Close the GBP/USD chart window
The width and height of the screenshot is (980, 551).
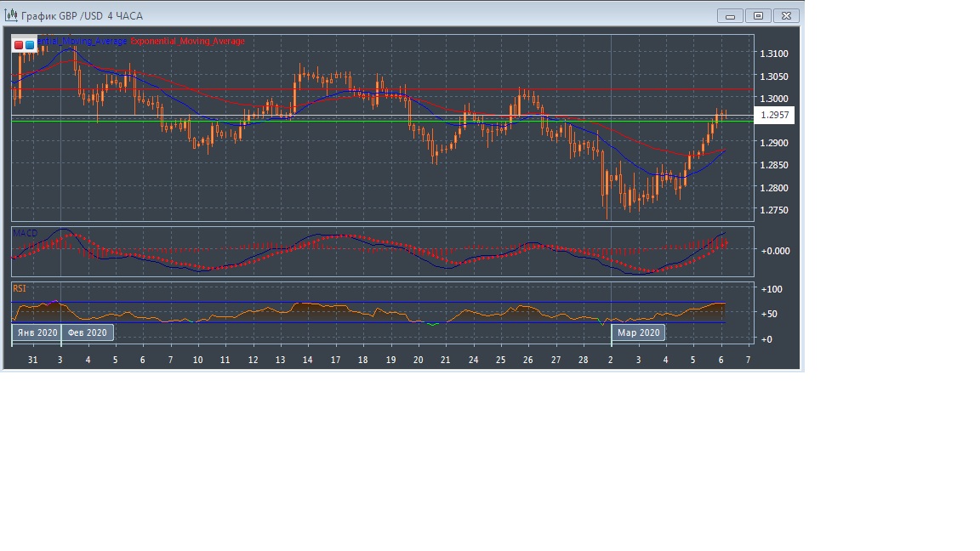(788, 15)
